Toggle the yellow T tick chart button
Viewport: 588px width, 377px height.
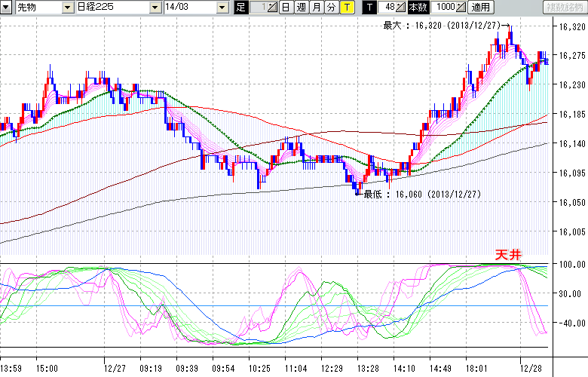[x=346, y=8]
